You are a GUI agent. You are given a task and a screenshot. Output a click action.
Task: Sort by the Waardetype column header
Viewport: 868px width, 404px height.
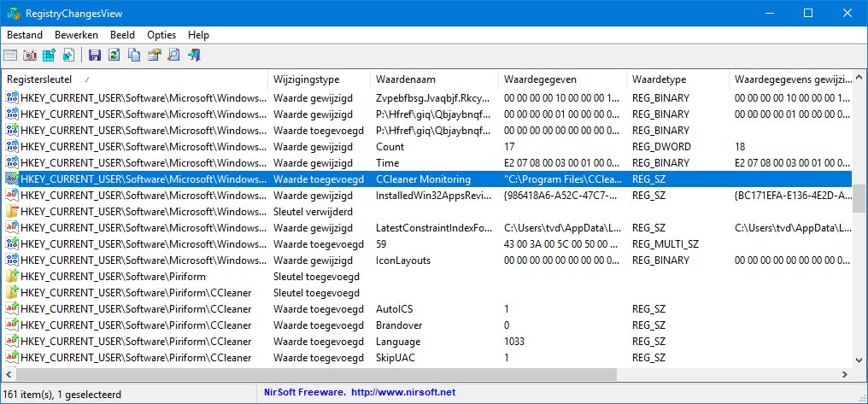click(678, 79)
